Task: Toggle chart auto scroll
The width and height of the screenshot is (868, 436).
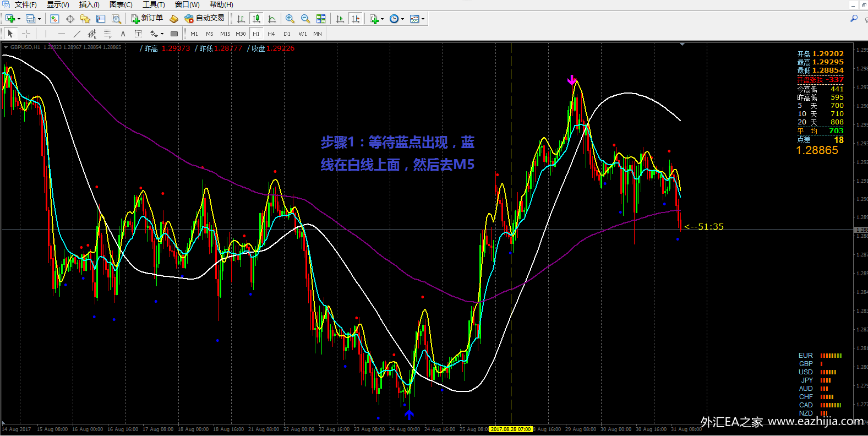Action: [x=340, y=19]
